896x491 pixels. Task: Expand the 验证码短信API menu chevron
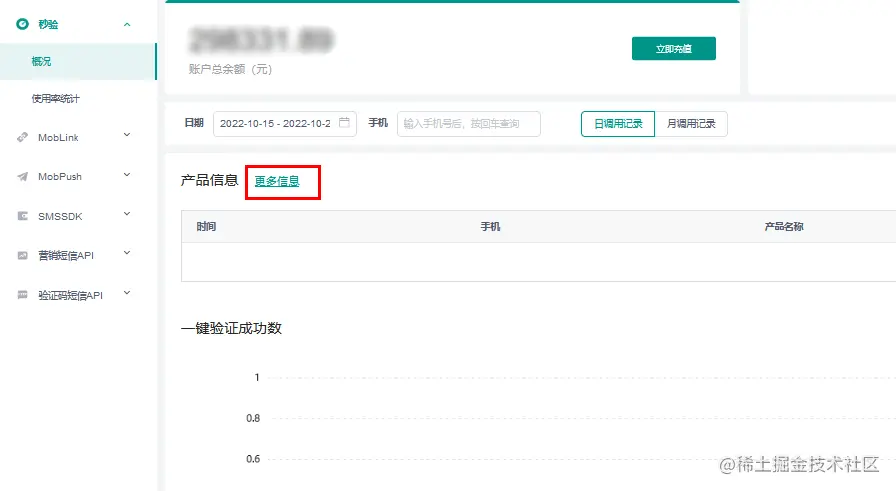click(127, 293)
